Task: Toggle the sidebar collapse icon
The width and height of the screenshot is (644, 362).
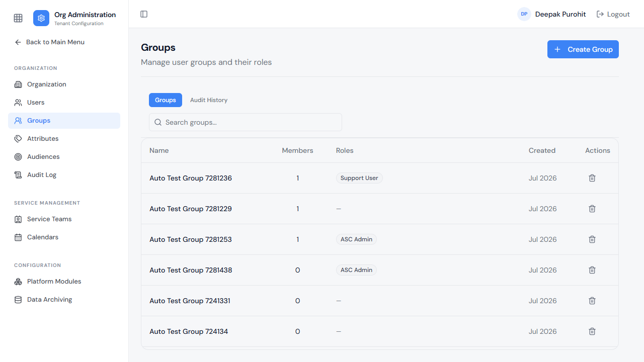Action: click(x=144, y=14)
